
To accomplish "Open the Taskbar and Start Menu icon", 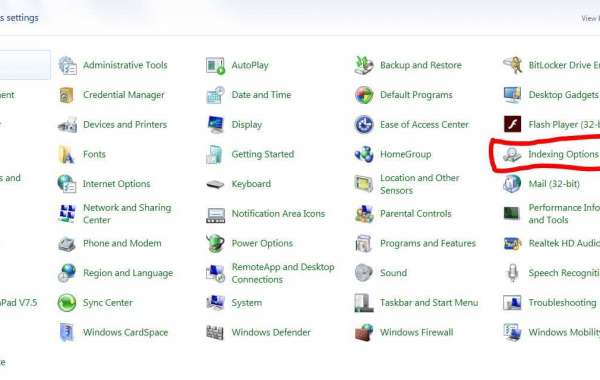I will point(364,303).
